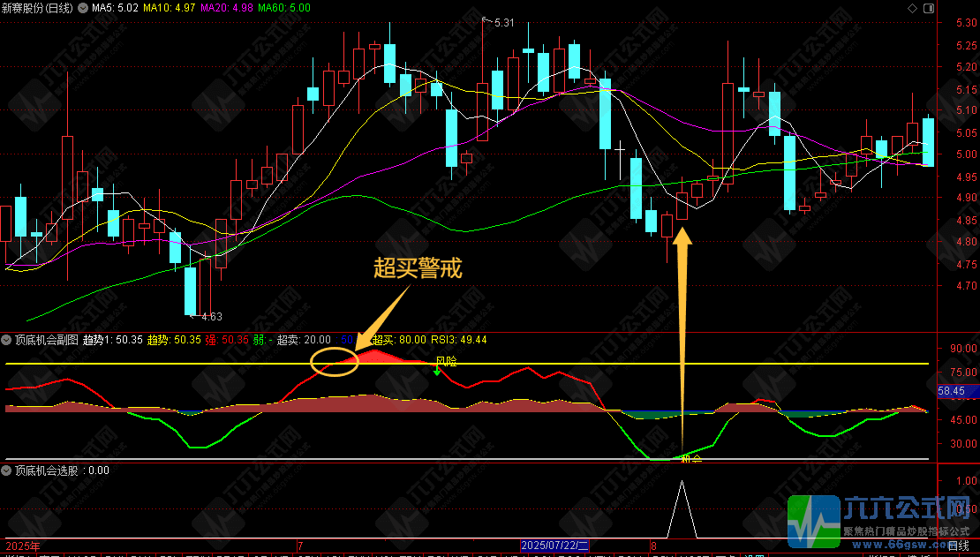980x557 pixels.
Task: Click the 30.00 indicator axis label
Action: point(963,444)
